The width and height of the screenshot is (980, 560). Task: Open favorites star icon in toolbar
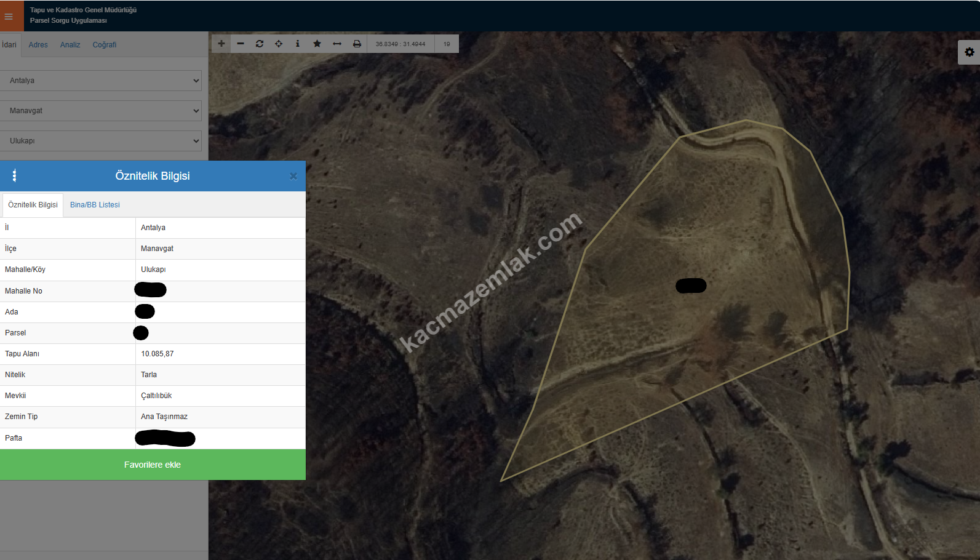(317, 44)
